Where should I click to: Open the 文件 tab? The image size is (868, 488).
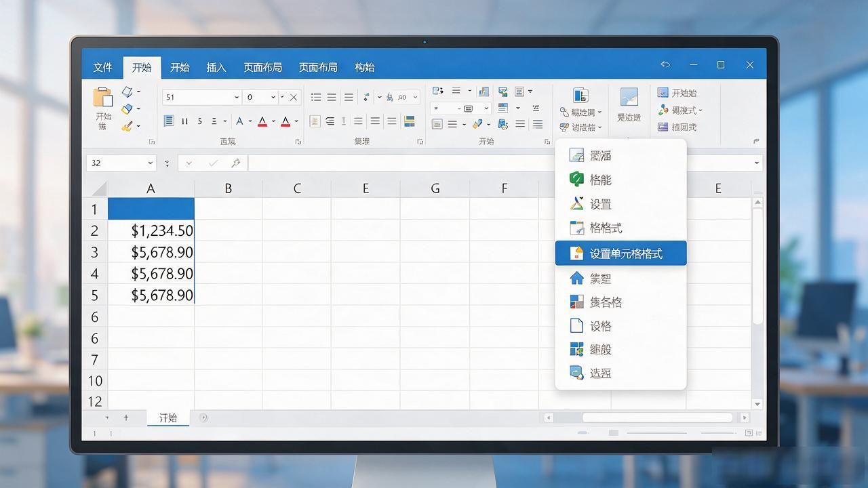(102, 67)
